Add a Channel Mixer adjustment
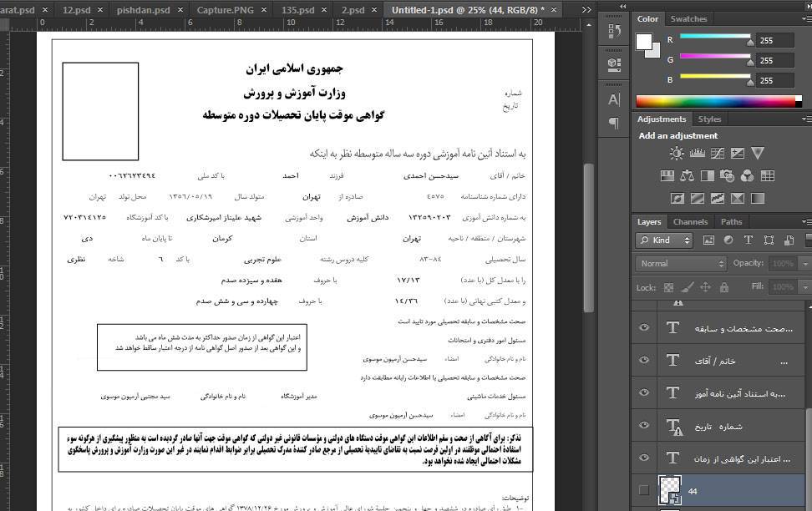Image resolution: width=812 pixels, height=511 pixels. [748, 176]
